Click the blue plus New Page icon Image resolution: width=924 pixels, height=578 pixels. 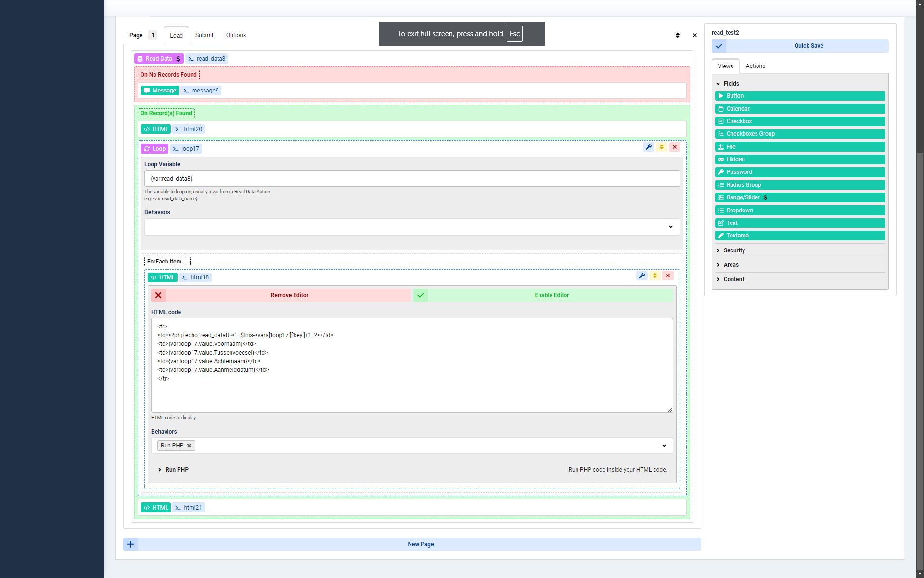(130, 544)
